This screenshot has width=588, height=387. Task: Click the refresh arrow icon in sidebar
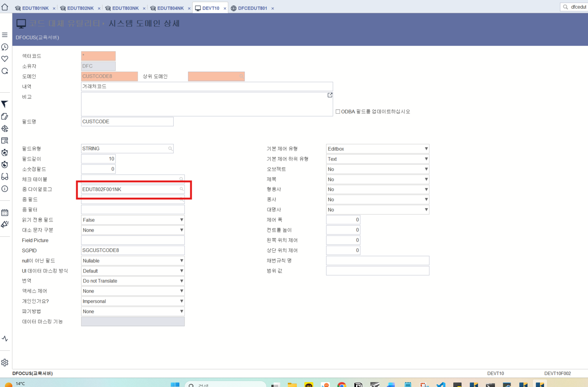[x=5, y=71]
